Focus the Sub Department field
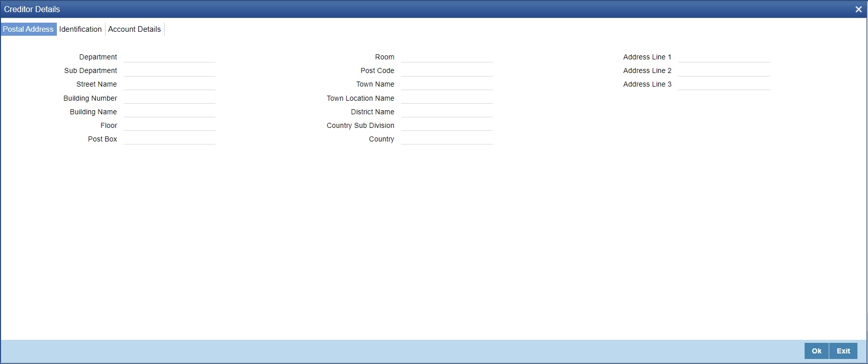Viewport: 868px width, 364px height. click(x=170, y=70)
